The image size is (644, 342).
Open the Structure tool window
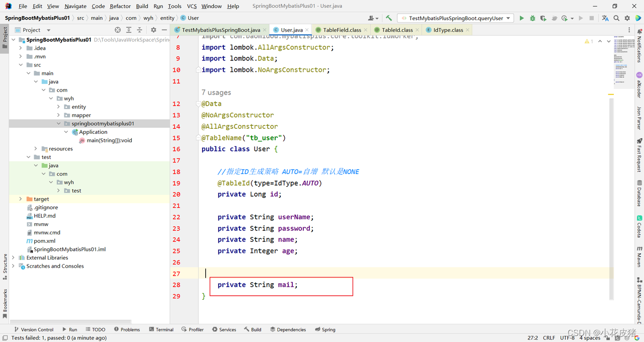[5, 267]
